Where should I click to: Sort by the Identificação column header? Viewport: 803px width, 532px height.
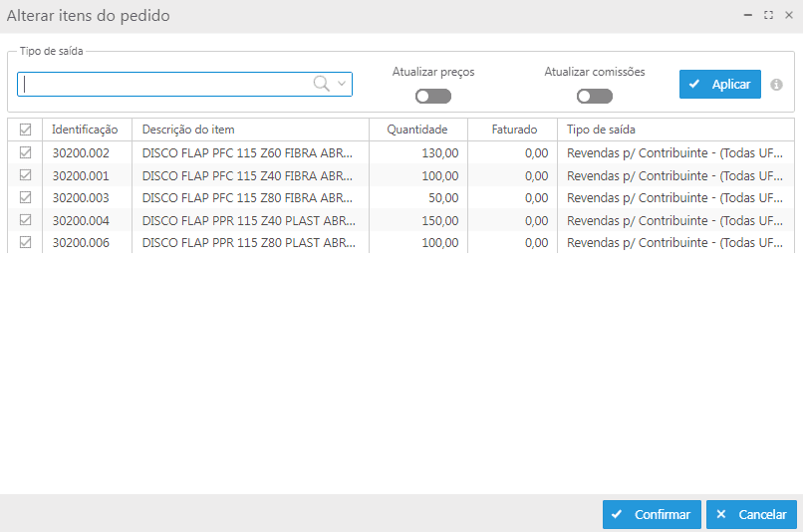pyautogui.click(x=86, y=130)
